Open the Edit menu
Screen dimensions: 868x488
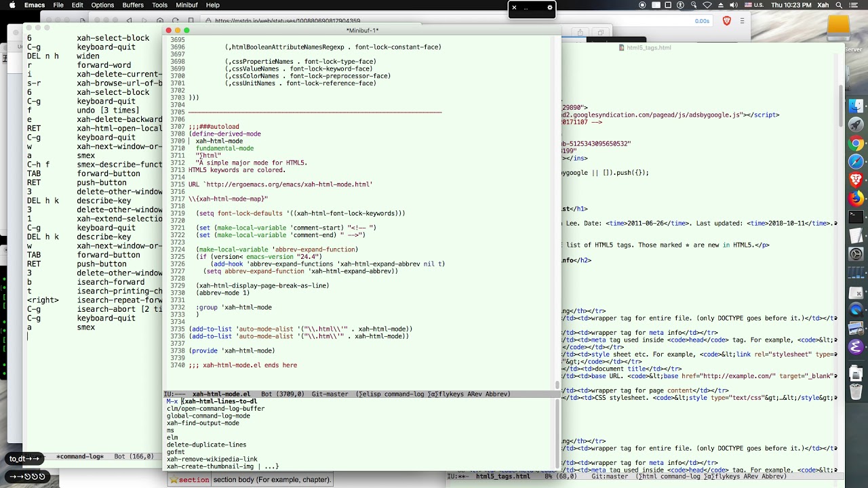[x=77, y=5]
